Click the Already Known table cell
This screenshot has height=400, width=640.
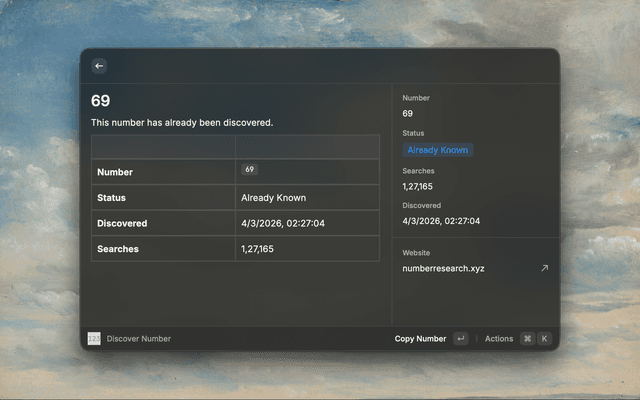pyautogui.click(x=273, y=198)
